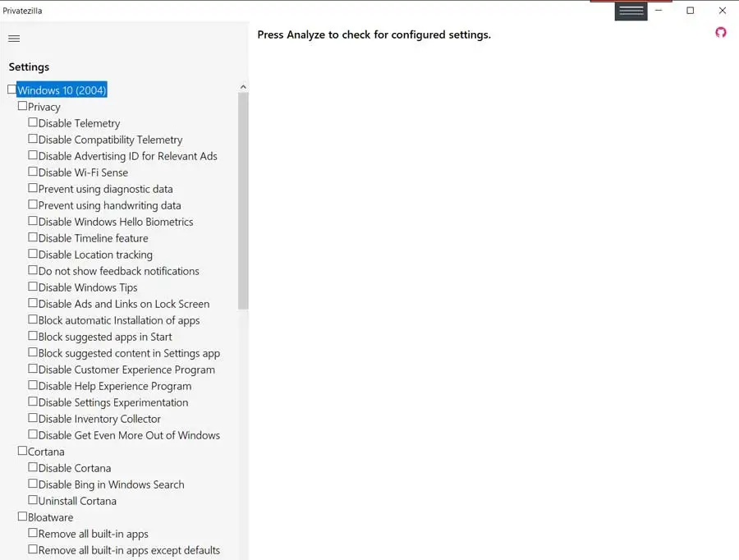The image size is (739, 560).
Task: Check Disable Bing in Windows Search
Action: 33,484
